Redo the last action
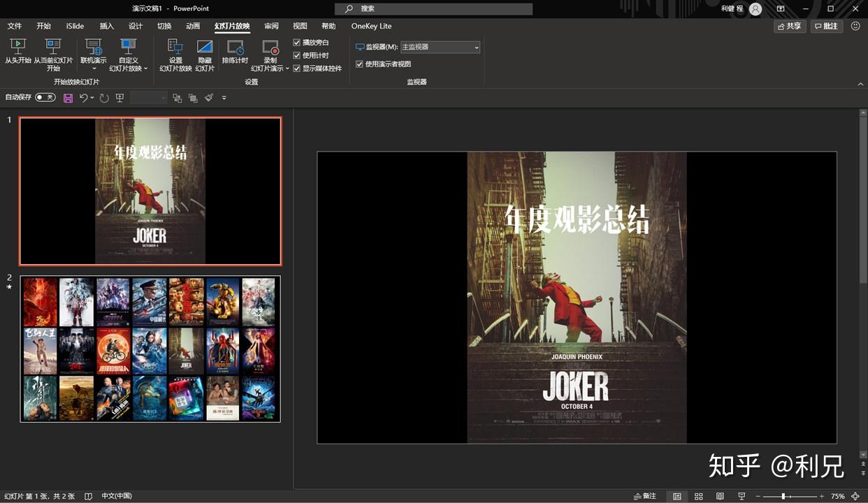This screenshot has height=503, width=868. coord(104,98)
